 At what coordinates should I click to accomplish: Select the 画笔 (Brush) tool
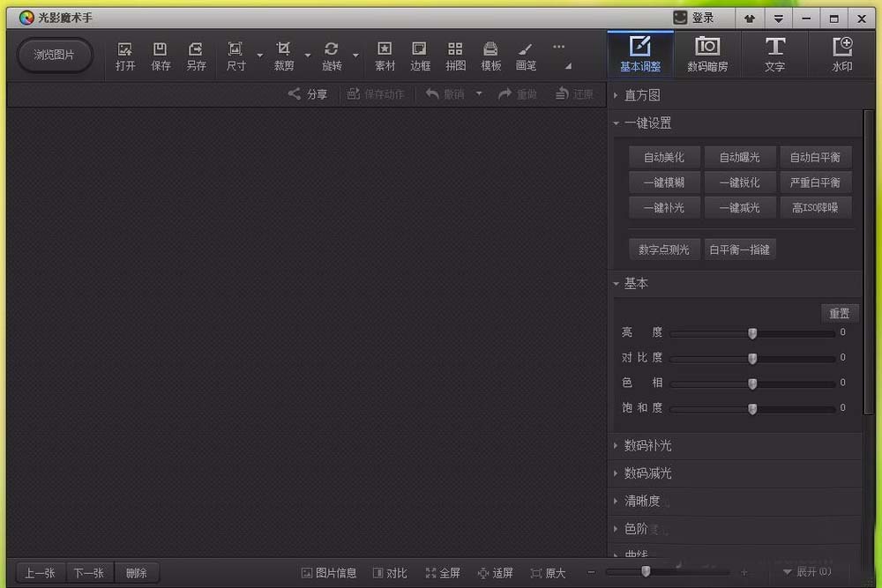coord(526,56)
